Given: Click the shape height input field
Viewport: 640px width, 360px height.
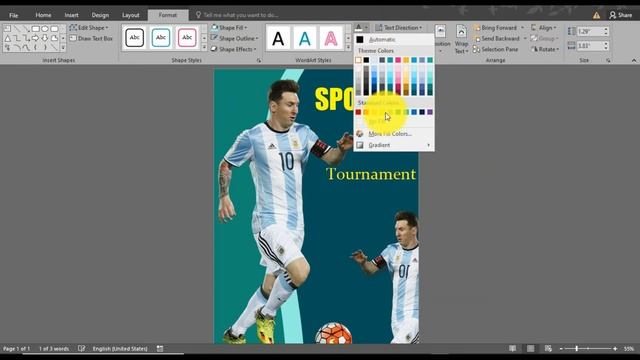Looking at the screenshot, I should point(589,31).
